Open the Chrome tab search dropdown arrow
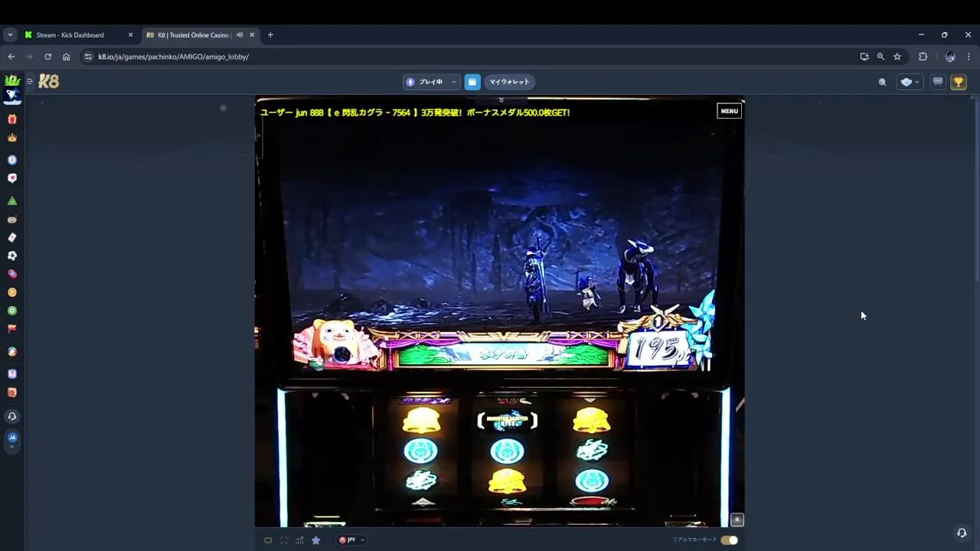Image resolution: width=980 pixels, height=551 pixels. tap(10, 34)
